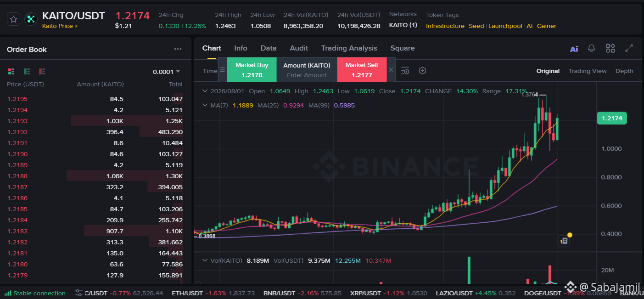
Task: Click the 24h Chg value +12.26%
Action: click(x=193, y=26)
